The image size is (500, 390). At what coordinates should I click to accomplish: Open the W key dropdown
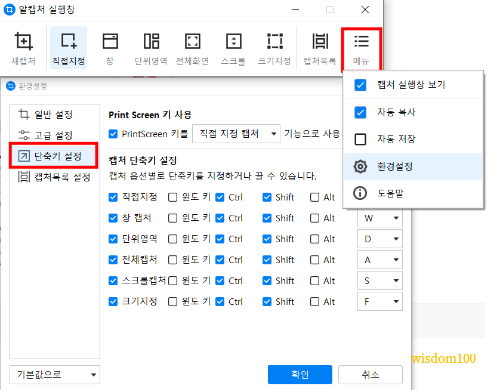[380, 218]
